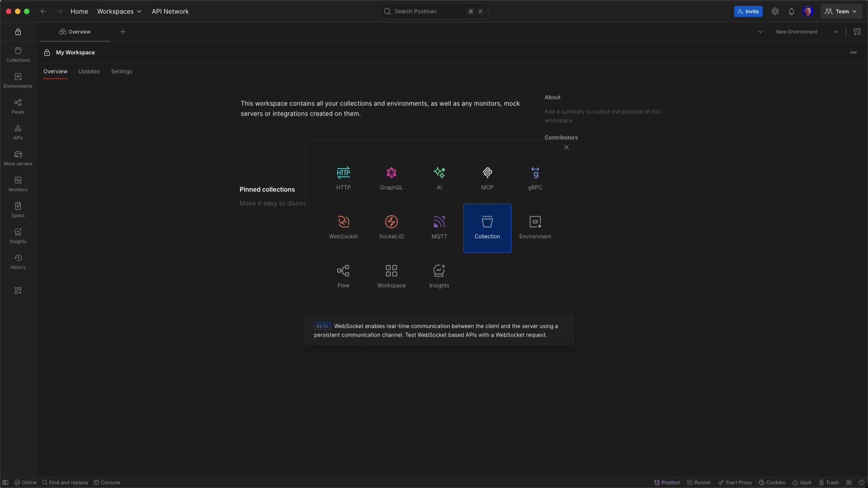Toggle the sidebar from status bar
This screenshot has width=868, height=488.
[5, 482]
